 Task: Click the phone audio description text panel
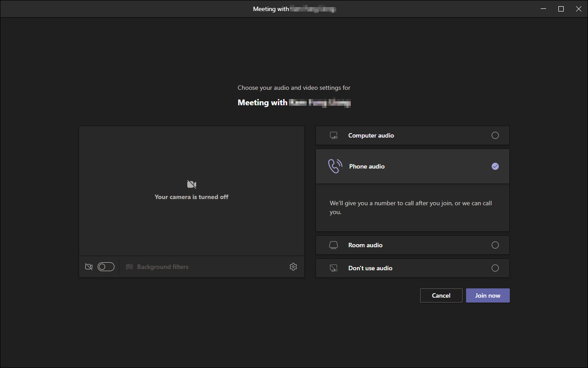pyautogui.click(x=412, y=207)
